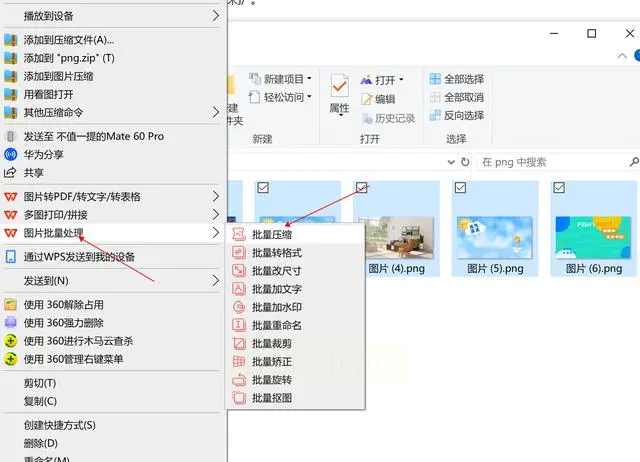Choose 创建快捷方式(S) from context menu
The width and height of the screenshot is (640, 462).
pyautogui.click(x=60, y=425)
